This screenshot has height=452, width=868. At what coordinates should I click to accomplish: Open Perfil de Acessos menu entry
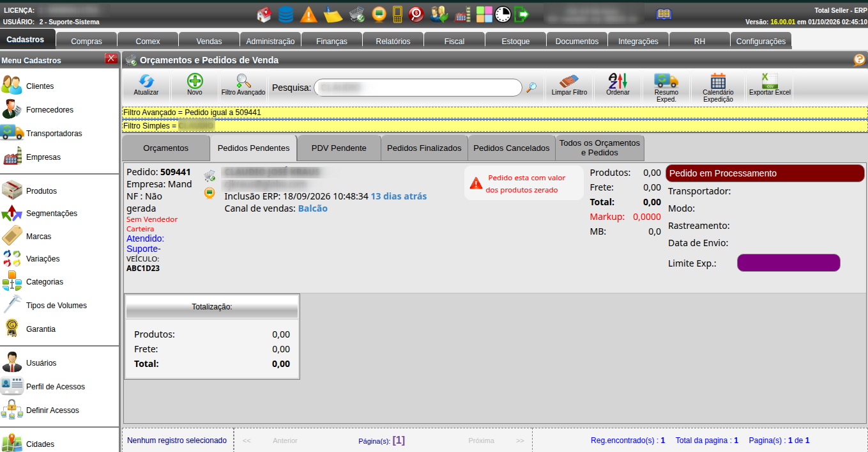click(56, 386)
